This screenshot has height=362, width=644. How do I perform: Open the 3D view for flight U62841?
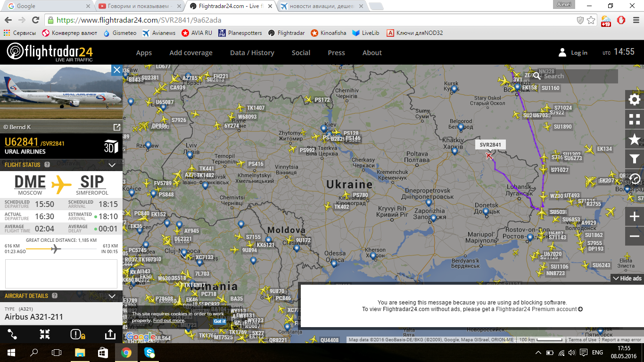tap(111, 147)
